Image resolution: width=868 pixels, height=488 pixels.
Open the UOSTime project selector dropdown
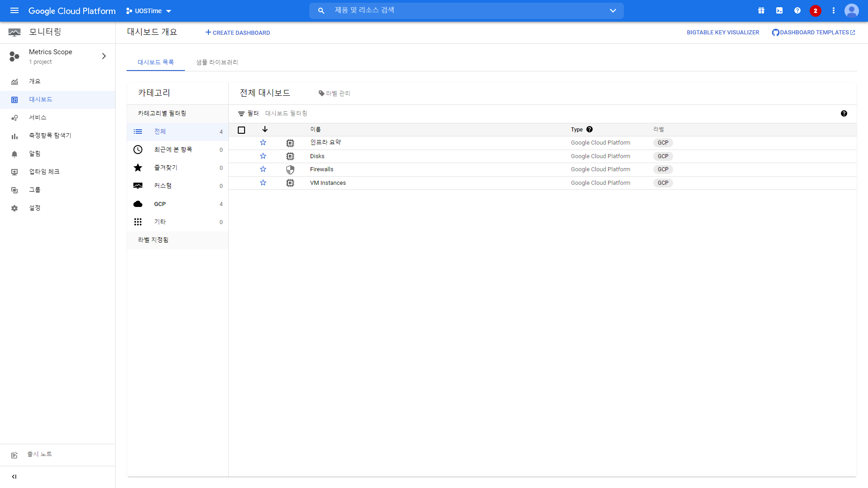(149, 11)
